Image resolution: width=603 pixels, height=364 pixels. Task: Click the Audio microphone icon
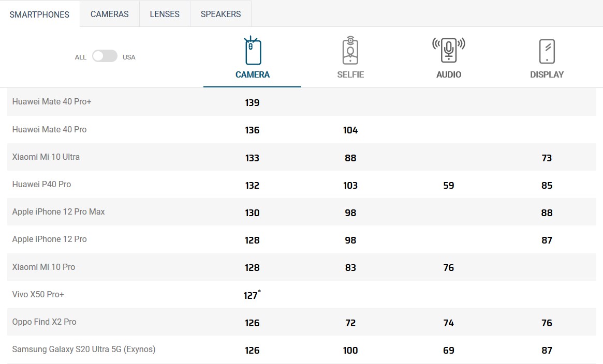pyautogui.click(x=448, y=51)
